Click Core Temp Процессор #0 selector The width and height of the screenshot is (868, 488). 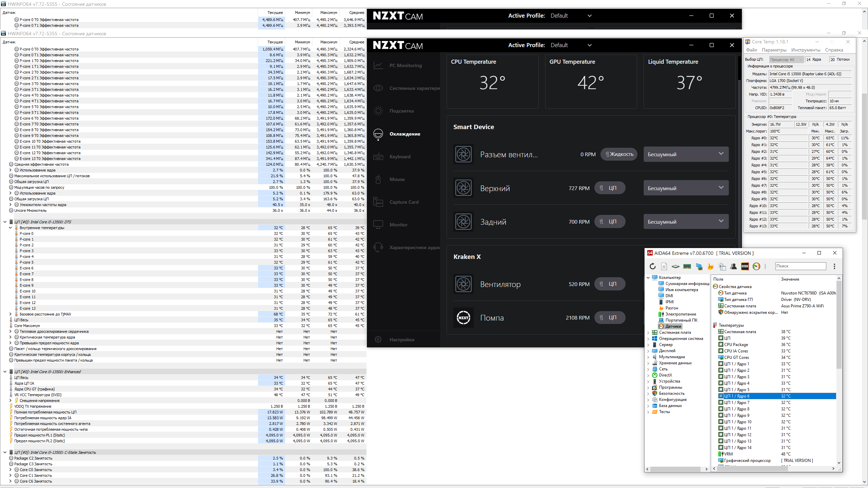point(786,59)
